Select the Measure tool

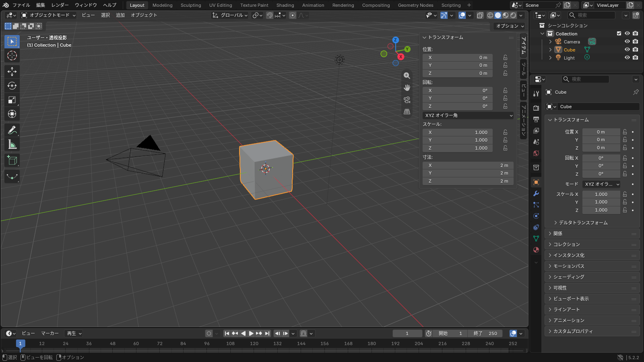pos(12,144)
